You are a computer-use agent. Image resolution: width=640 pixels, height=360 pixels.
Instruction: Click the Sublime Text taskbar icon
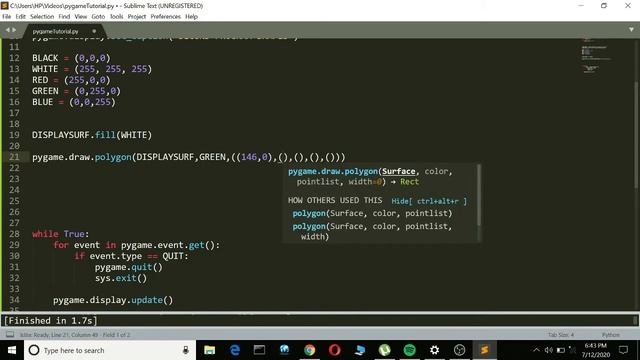(x=484, y=350)
